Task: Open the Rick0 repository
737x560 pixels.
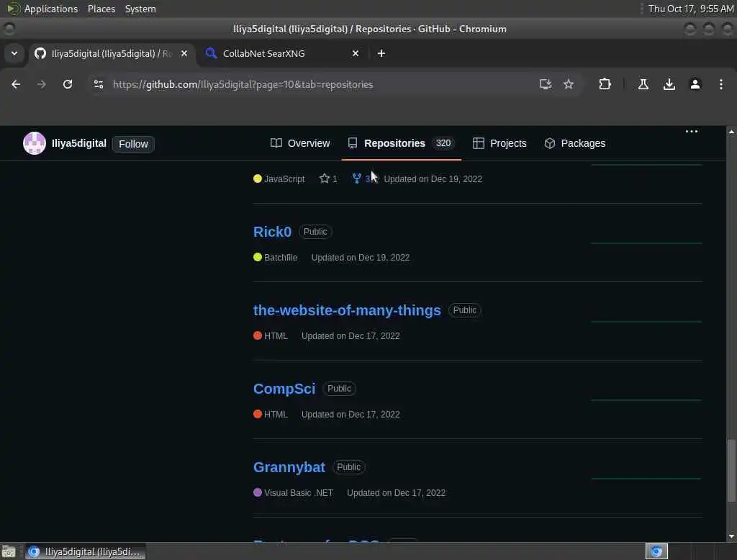Action: tap(272, 232)
